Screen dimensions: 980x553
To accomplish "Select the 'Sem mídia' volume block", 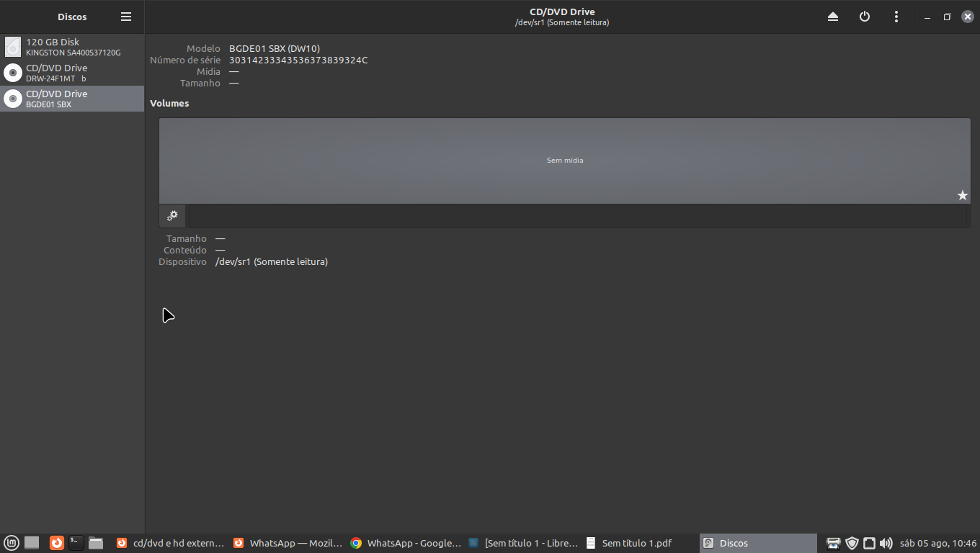I will [x=564, y=161].
